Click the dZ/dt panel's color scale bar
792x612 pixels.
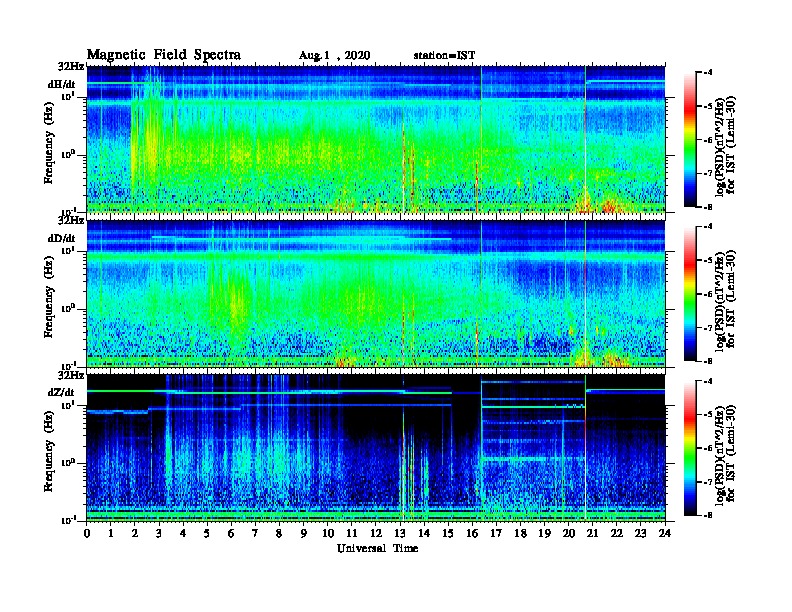[x=690, y=448]
